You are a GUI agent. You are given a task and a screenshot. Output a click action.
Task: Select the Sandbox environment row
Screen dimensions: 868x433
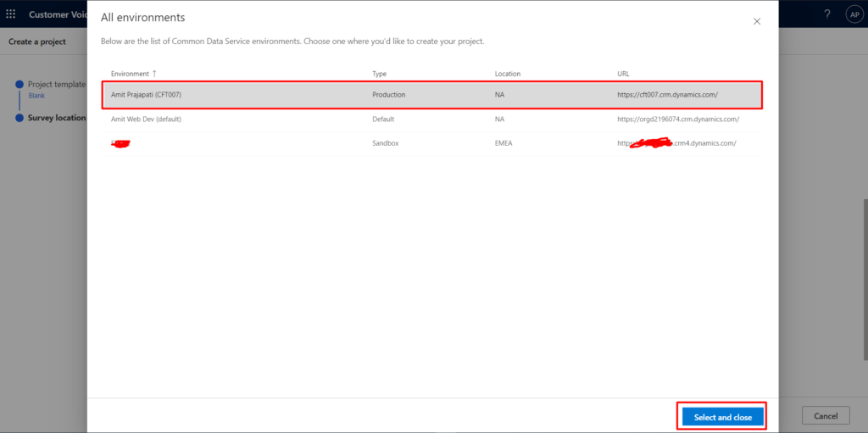click(431, 143)
